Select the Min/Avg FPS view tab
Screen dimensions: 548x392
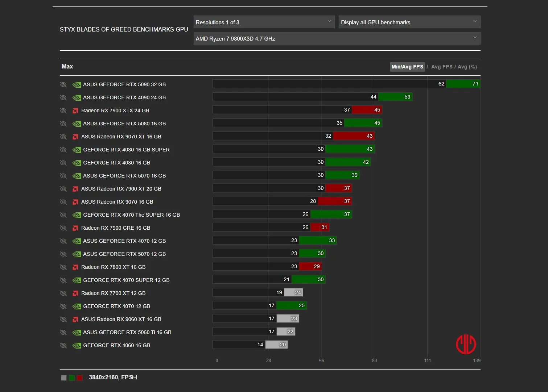pyautogui.click(x=407, y=67)
